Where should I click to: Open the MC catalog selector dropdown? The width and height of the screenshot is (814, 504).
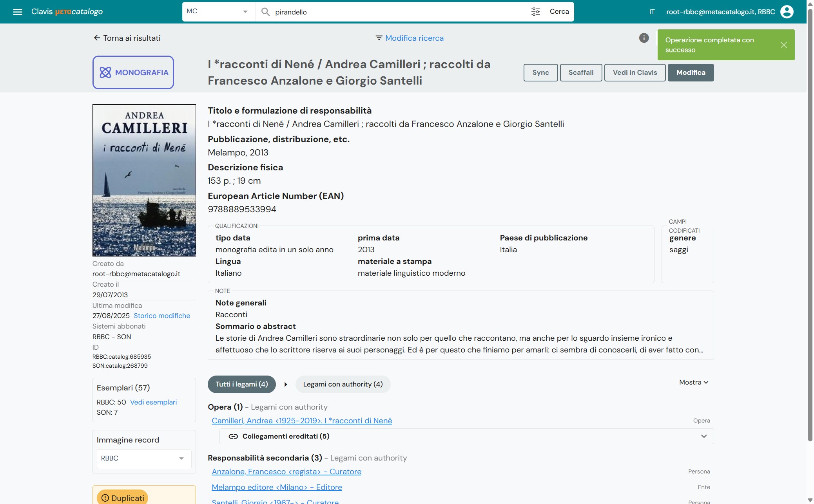(x=218, y=12)
